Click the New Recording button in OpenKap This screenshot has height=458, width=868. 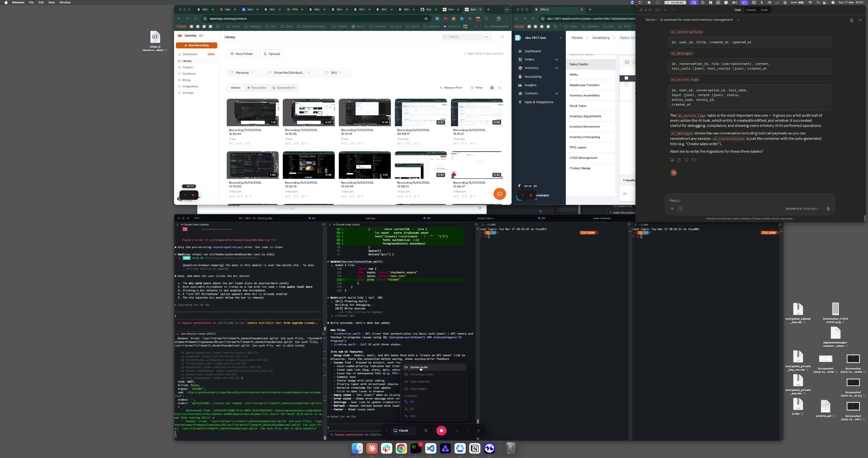(x=197, y=45)
